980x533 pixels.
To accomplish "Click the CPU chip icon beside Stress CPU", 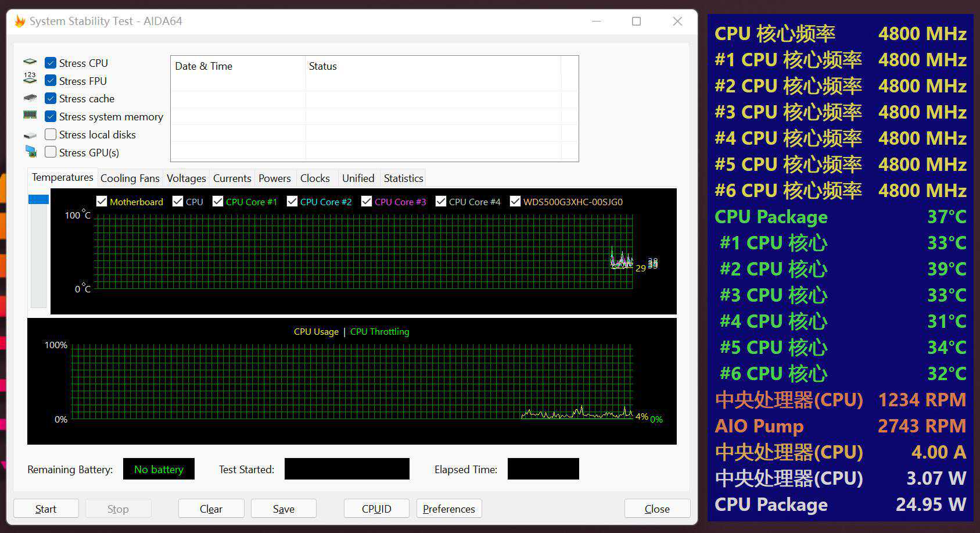I will click(x=30, y=62).
